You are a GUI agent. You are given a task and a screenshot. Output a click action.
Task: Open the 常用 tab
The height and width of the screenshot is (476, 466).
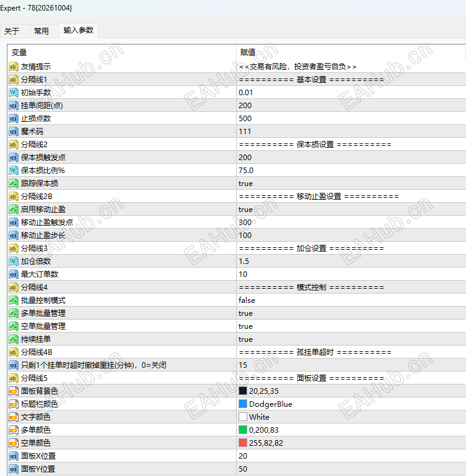pos(41,31)
